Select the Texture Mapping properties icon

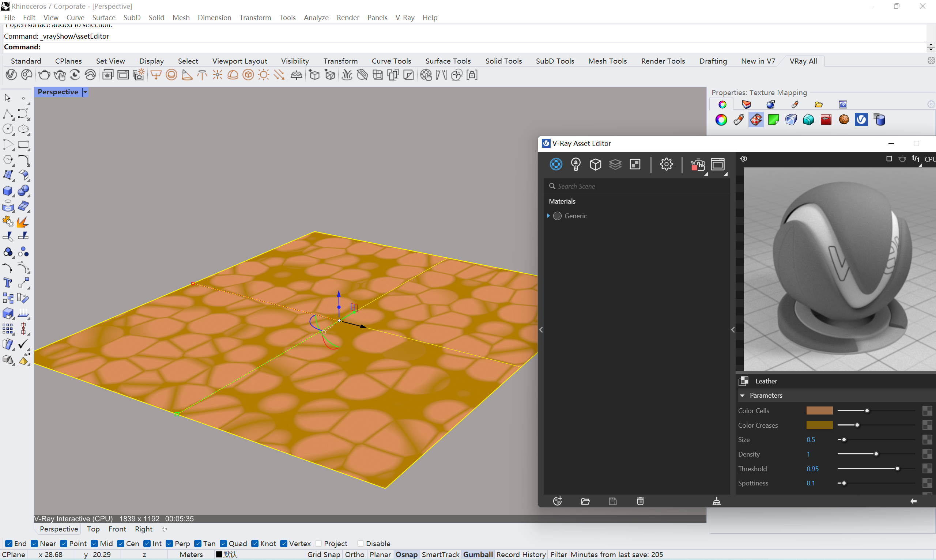756,120
